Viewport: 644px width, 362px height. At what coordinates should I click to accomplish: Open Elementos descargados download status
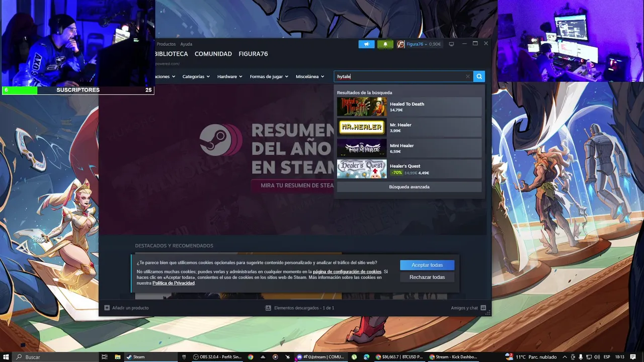(x=300, y=308)
